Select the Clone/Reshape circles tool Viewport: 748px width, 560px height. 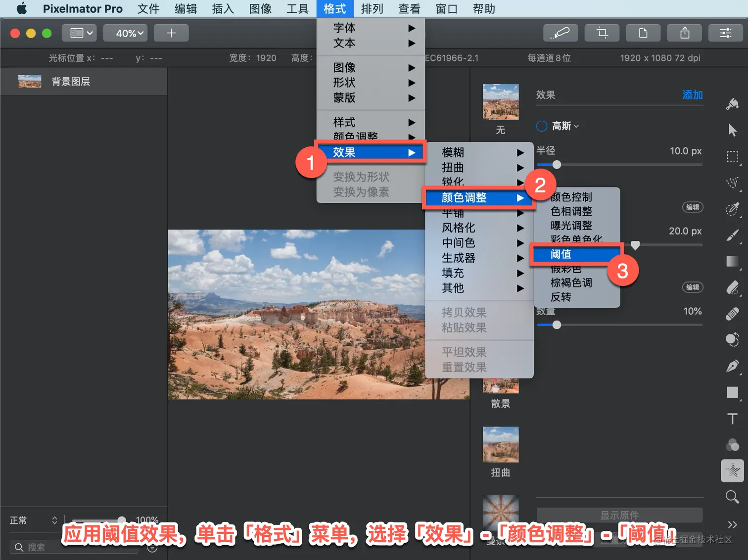(732, 339)
